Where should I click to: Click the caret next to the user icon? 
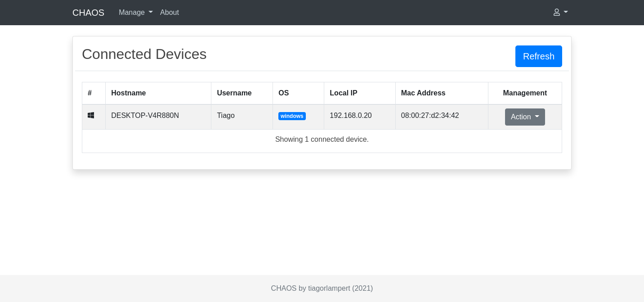pyautogui.click(x=566, y=12)
